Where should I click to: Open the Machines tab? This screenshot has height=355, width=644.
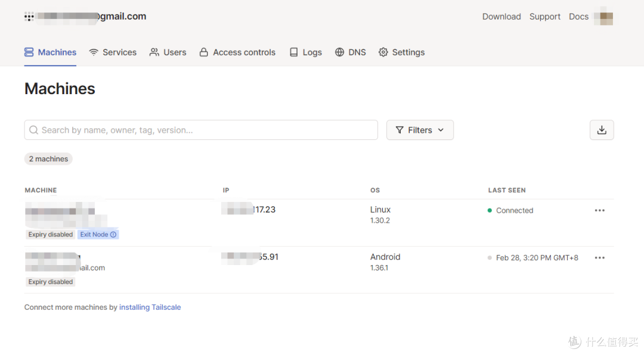coord(51,52)
